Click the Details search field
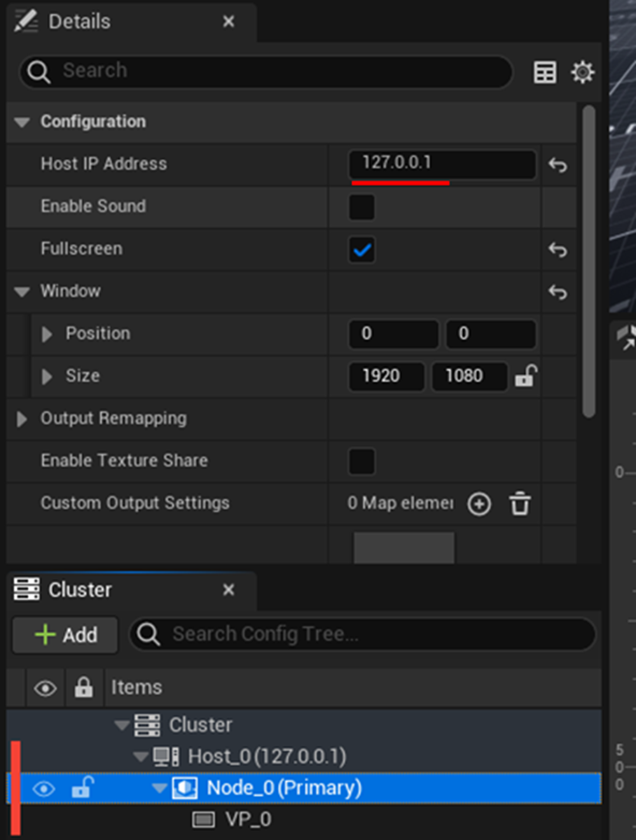Image resolution: width=636 pixels, height=840 pixels. pyautogui.click(x=267, y=71)
